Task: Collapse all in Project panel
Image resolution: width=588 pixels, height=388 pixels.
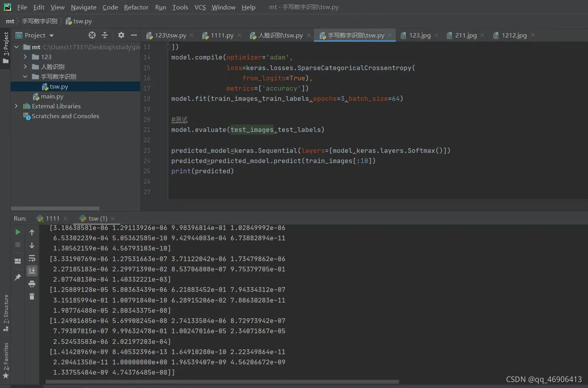Action: pyautogui.click(x=105, y=35)
